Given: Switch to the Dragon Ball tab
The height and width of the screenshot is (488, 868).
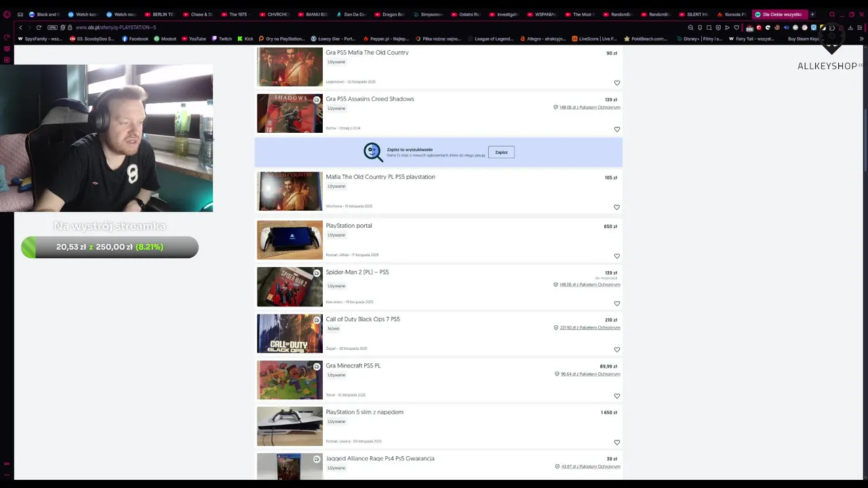Looking at the screenshot, I should coord(390,14).
